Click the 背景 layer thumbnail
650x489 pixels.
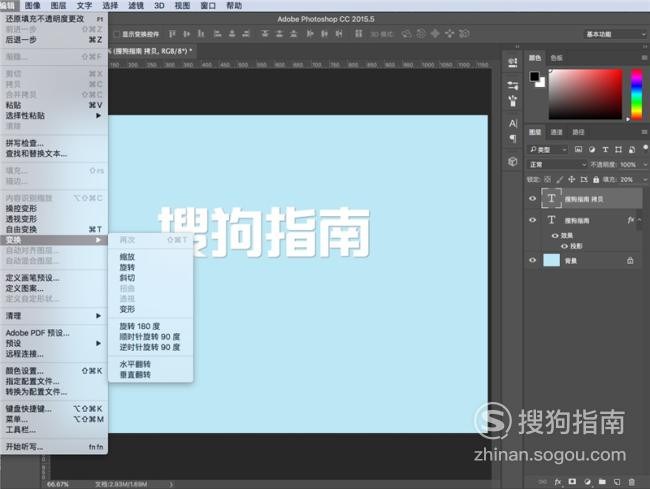click(x=551, y=260)
